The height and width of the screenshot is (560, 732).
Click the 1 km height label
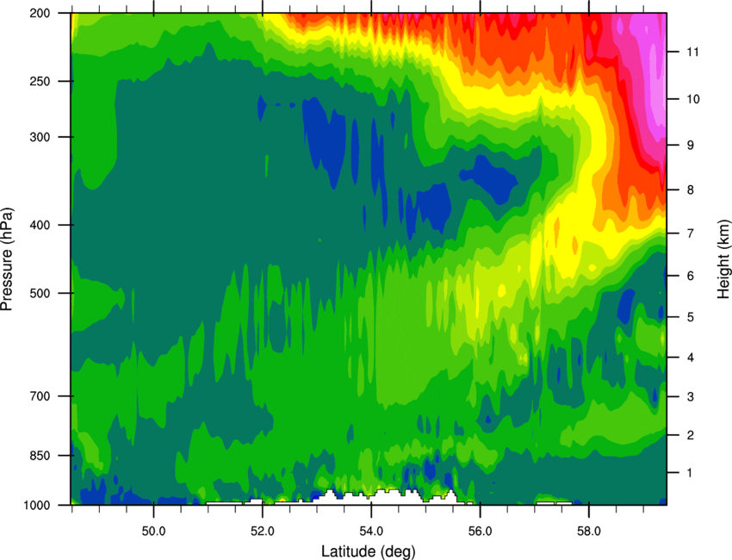691,473
